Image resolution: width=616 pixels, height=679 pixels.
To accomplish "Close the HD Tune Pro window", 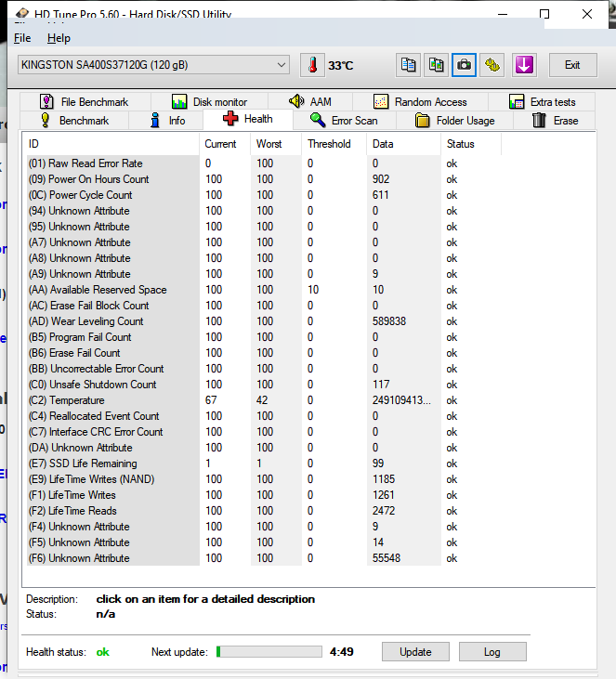I will (x=587, y=14).
